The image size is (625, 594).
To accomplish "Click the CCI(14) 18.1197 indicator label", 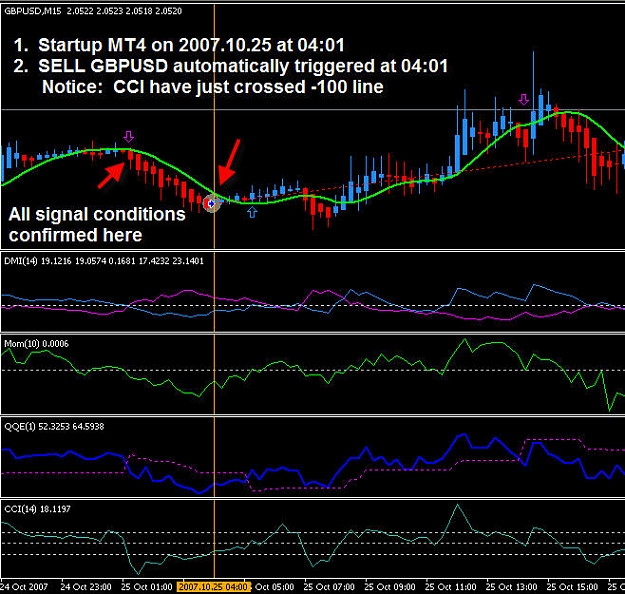I will 37,509.
